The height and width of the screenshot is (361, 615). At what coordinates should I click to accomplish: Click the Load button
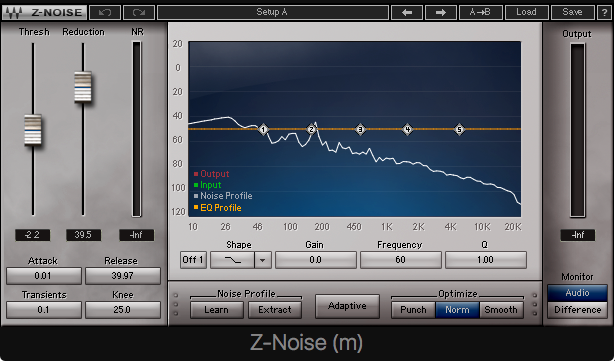pyautogui.click(x=526, y=13)
